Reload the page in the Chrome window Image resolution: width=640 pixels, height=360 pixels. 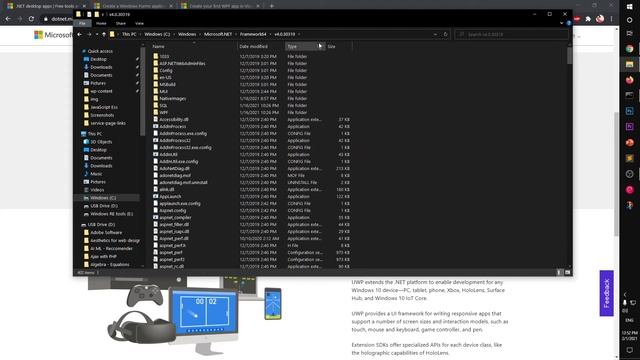31,19
